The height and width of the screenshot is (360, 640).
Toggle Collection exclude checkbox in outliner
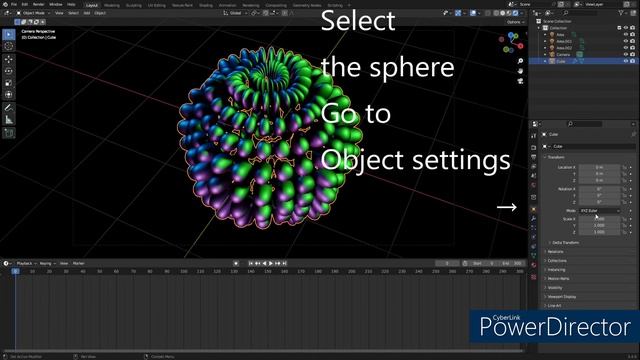619,28
